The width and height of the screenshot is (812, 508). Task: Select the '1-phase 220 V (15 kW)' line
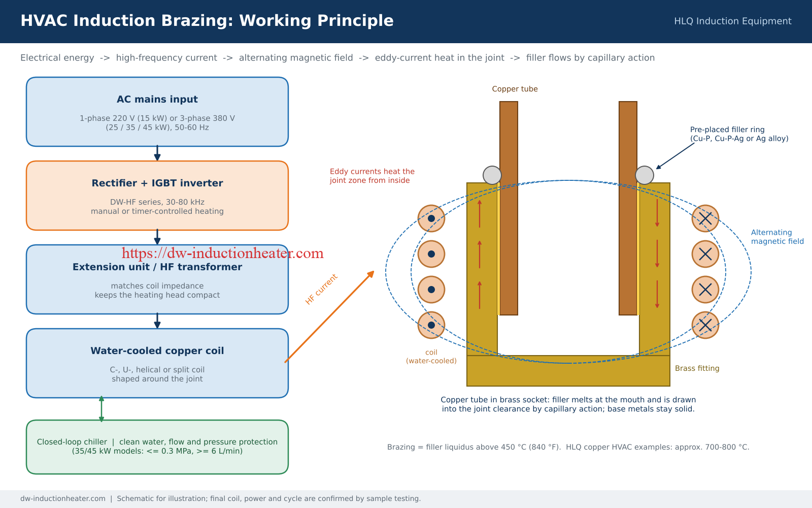157,118
